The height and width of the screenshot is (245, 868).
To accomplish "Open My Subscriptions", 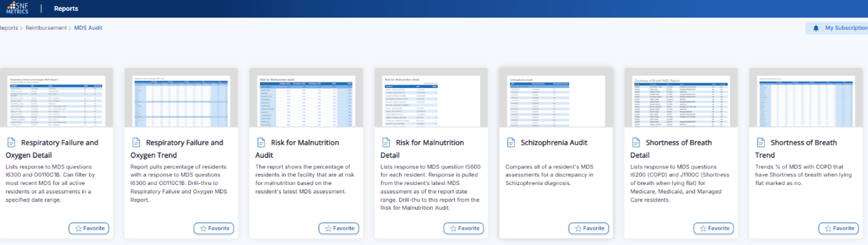I will (x=846, y=28).
